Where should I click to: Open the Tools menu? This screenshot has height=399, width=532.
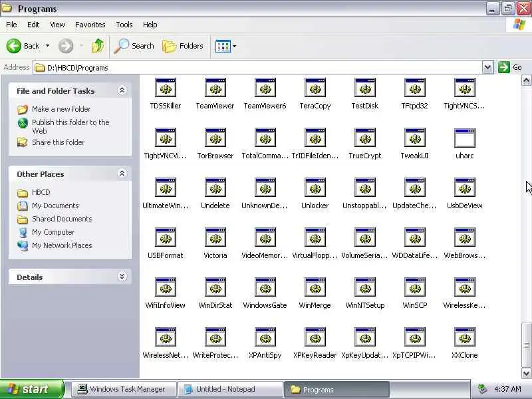(x=124, y=25)
